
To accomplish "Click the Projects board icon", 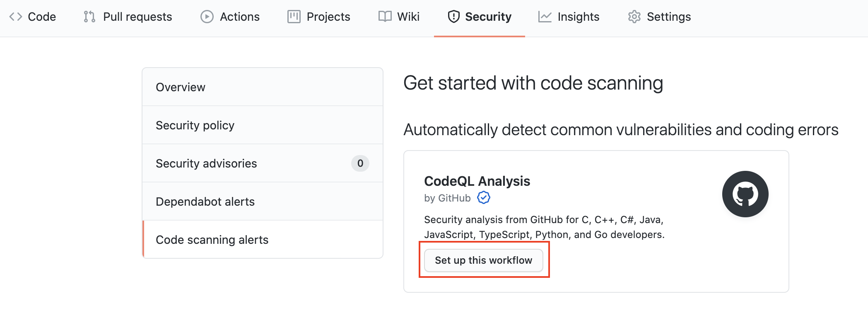I will pos(294,17).
